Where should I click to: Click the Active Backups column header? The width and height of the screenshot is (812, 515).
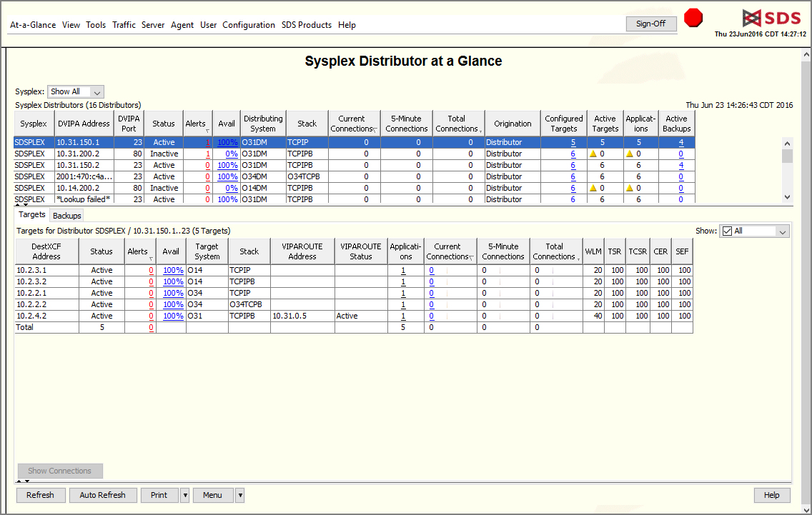click(676, 124)
